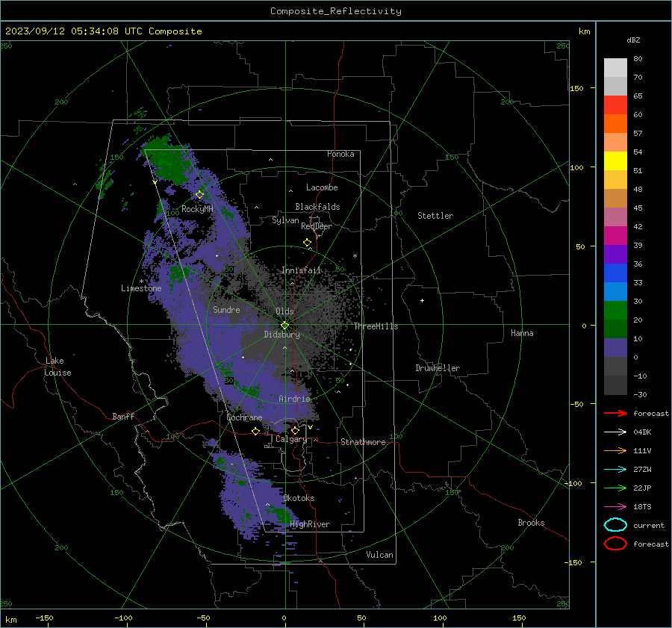Screen dimensions: 672x628
Task: Select the indigo 0 dBZ color swatch
Action: point(615,348)
